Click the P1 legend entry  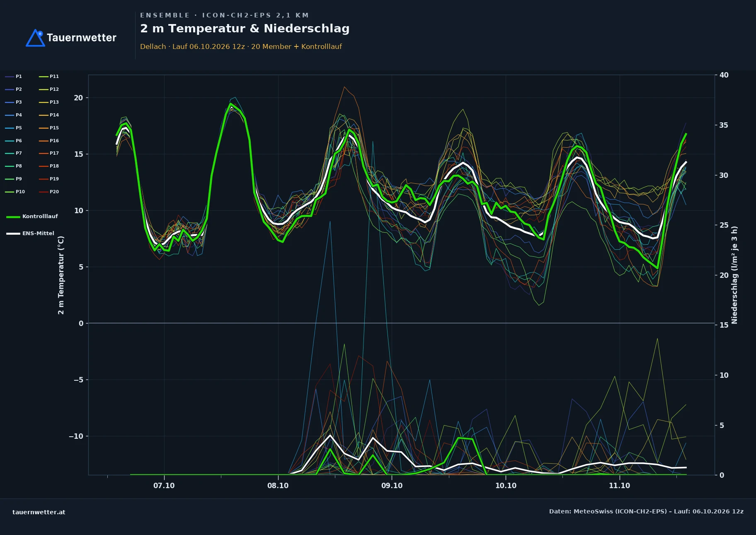(x=14, y=77)
